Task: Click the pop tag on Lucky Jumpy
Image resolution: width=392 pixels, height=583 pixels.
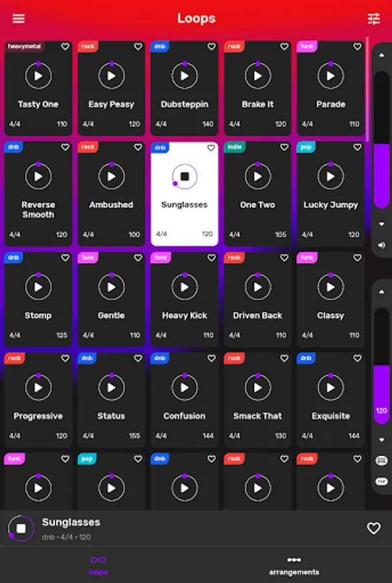Action: tap(306, 147)
